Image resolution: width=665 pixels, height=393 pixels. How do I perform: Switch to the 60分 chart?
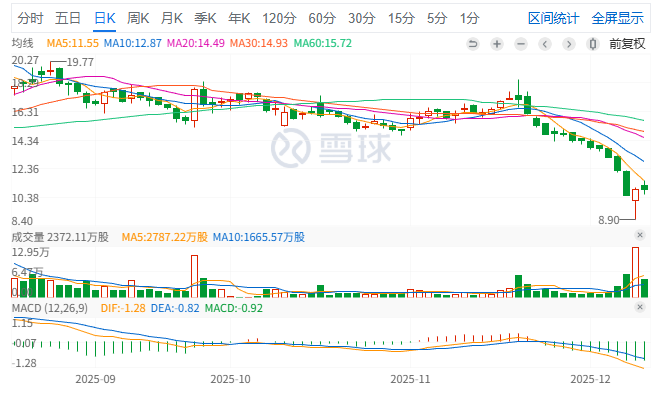pos(322,18)
